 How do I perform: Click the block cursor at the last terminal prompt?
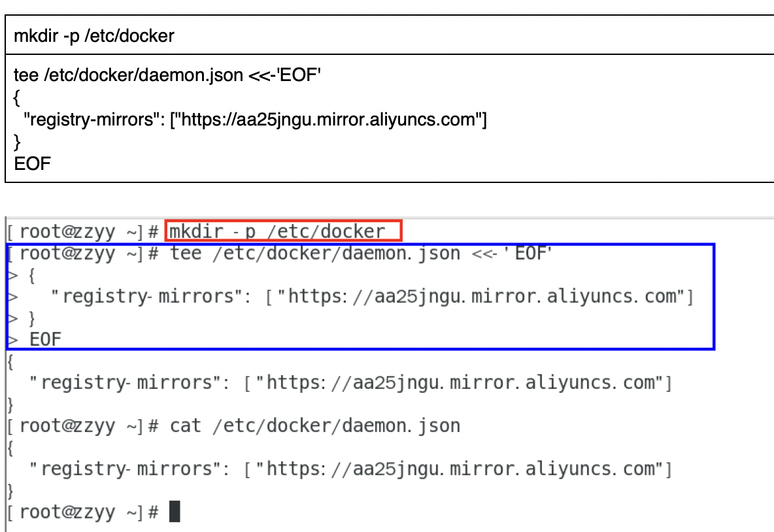[x=175, y=512]
